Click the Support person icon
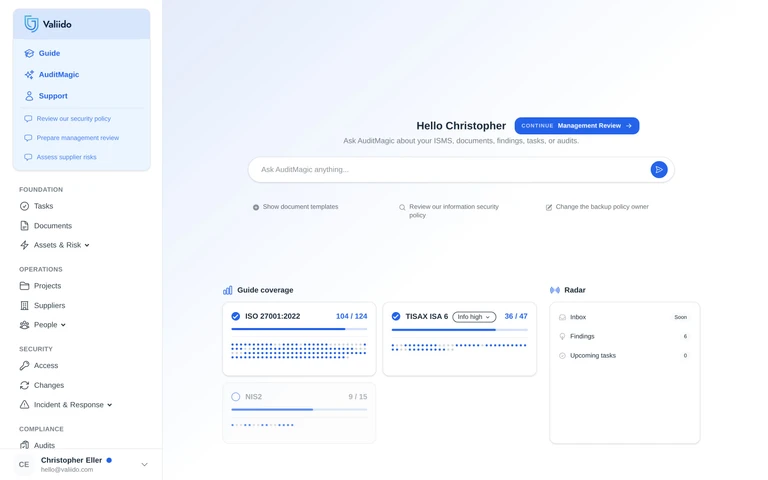The image size is (768, 480). tap(29, 96)
